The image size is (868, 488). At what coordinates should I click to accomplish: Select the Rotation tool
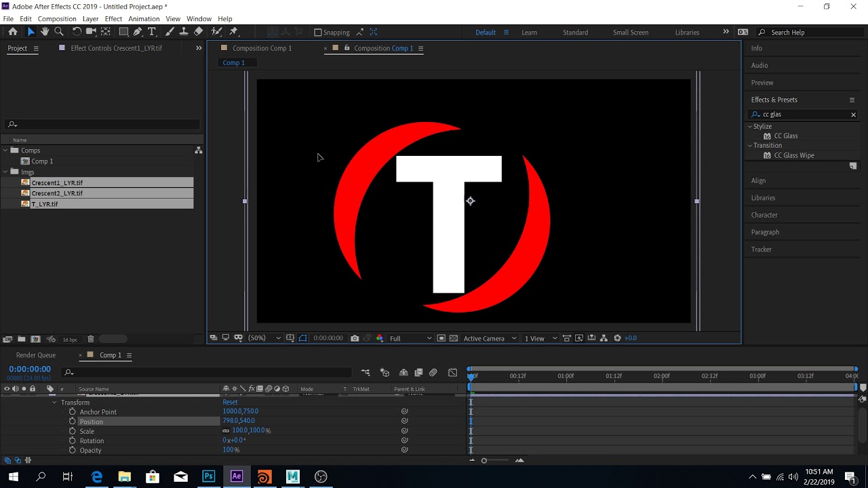click(77, 32)
